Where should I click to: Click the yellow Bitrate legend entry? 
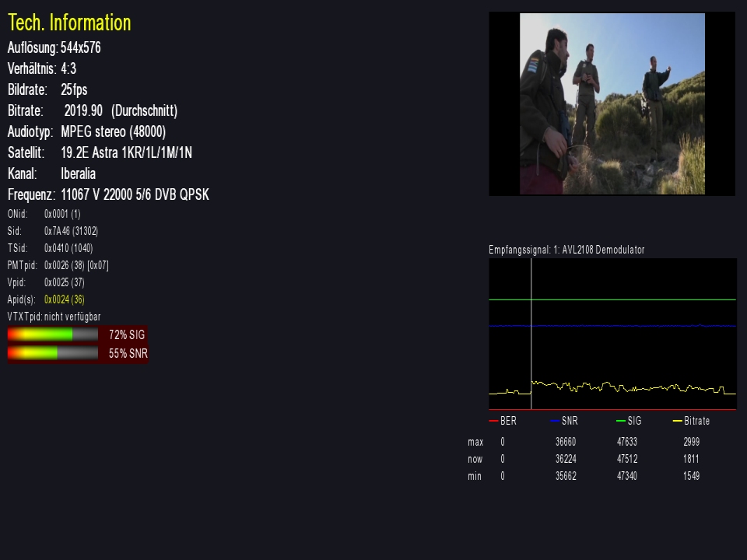click(691, 421)
